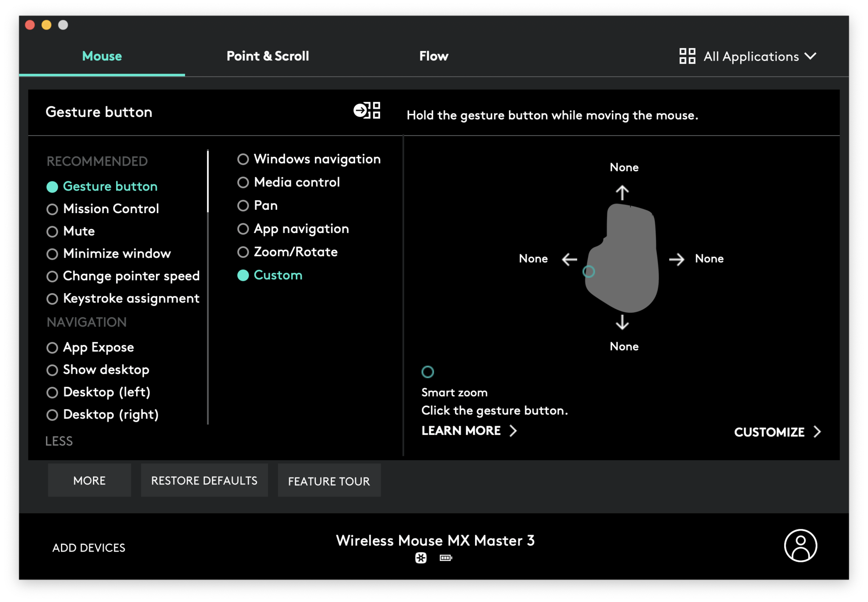
Task: Switch to the Mouse tab
Action: pos(102,56)
